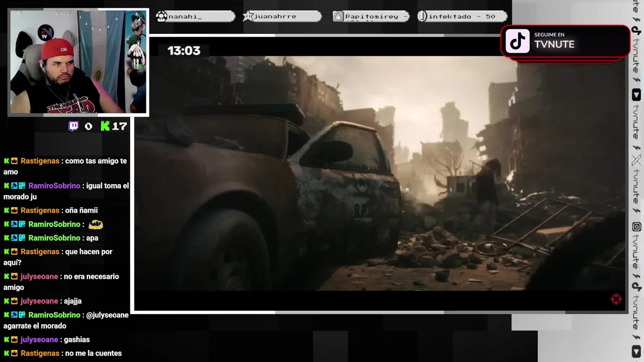Click the red IGN logo on the video
Screen dimensions: 644x362
coord(616,300)
